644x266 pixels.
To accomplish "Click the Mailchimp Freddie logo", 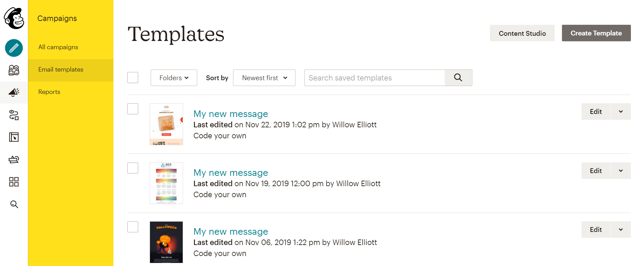I will [x=14, y=18].
